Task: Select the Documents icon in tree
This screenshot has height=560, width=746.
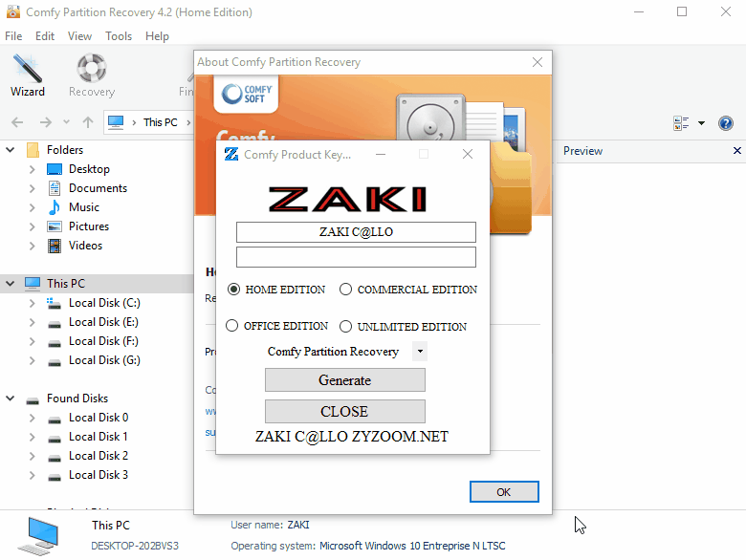Action: click(55, 188)
